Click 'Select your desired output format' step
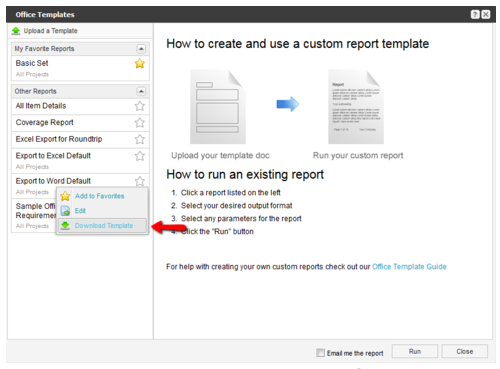The height and width of the screenshot is (369, 500). coord(236,206)
